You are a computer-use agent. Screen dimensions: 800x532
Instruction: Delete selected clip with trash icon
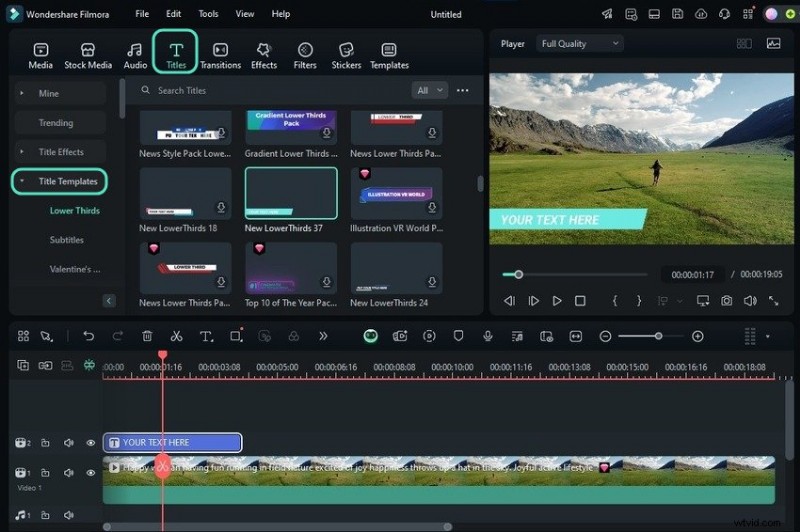point(147,337)
